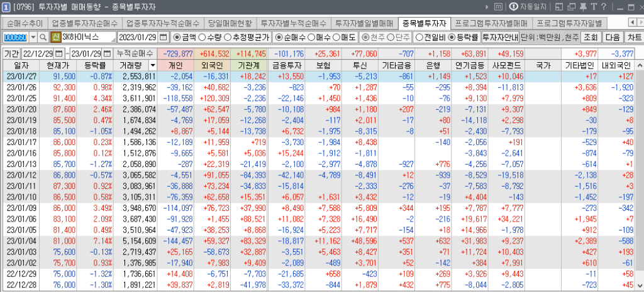Click the stock search magnifier icon

43,38
